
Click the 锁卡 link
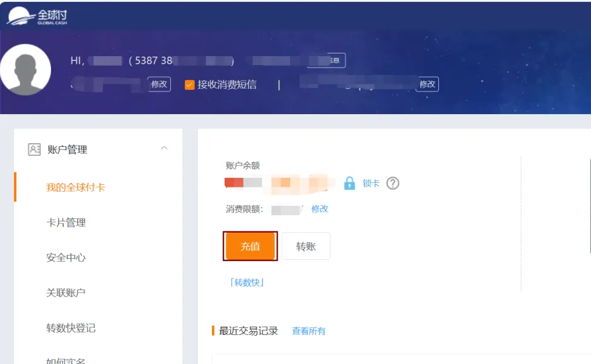click(371, 184)
